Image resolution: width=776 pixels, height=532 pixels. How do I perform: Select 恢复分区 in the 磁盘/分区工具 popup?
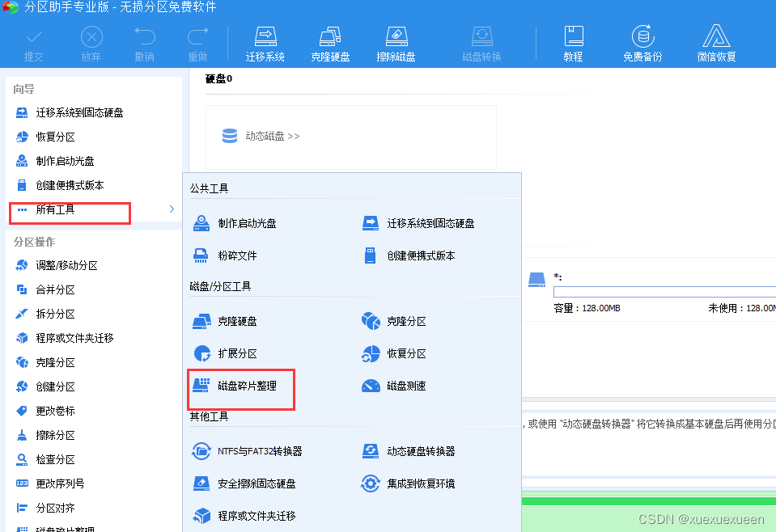(x=394, y=353)
